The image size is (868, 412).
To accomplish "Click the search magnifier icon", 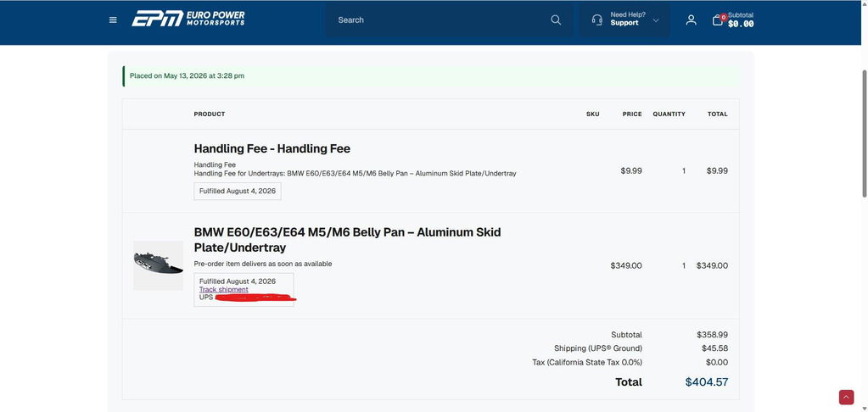I will tap(556, 19).
